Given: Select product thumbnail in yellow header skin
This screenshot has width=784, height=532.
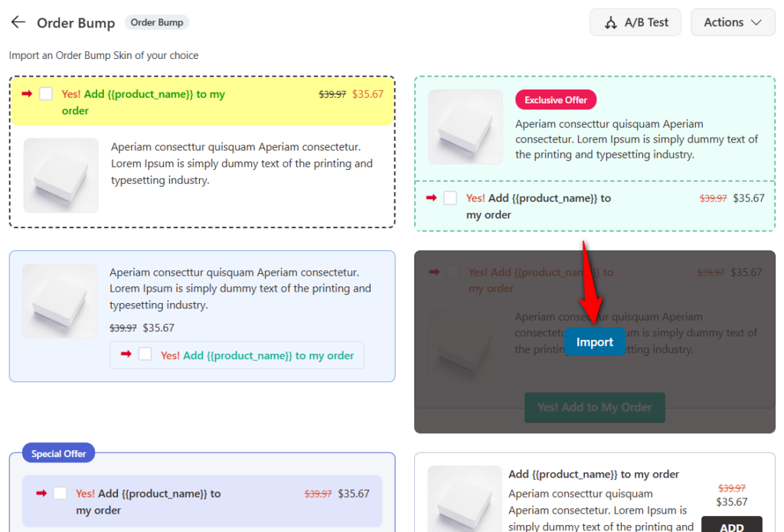Looking at the screenshot, I should tap(61, 175).
